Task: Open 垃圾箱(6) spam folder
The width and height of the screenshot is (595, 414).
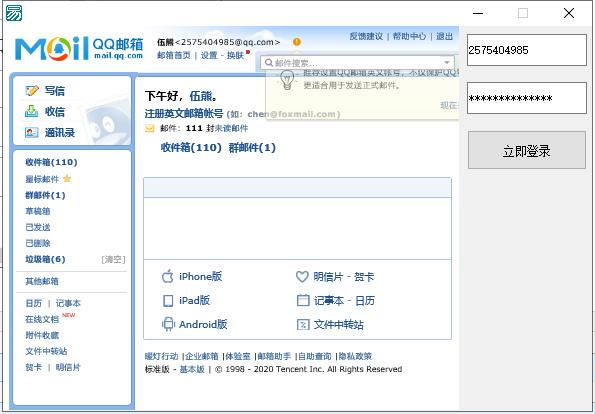Action: click(45, 259)
